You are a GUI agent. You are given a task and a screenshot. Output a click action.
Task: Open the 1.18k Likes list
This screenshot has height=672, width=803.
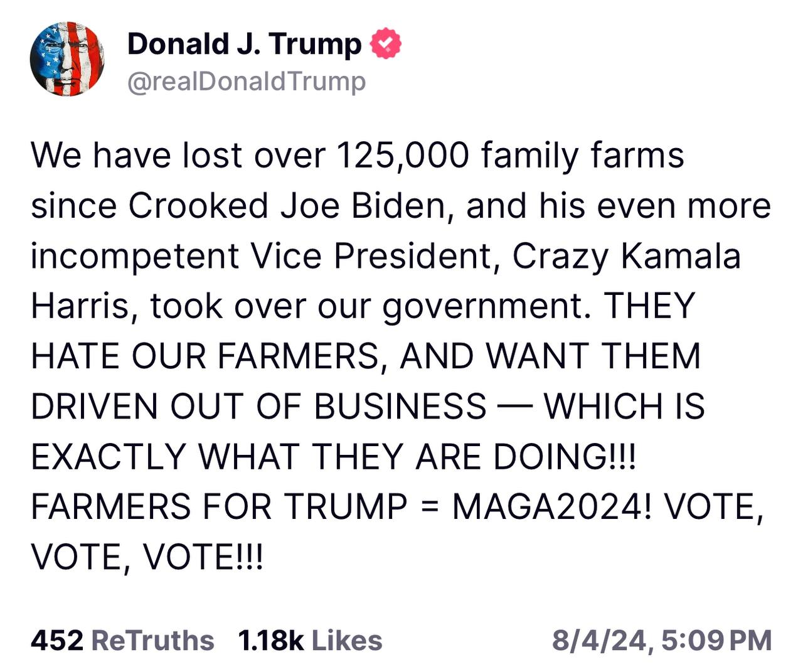coord(310,641)
